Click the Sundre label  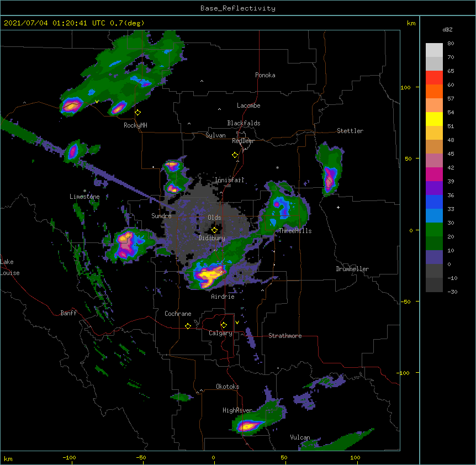click(161, 216)
